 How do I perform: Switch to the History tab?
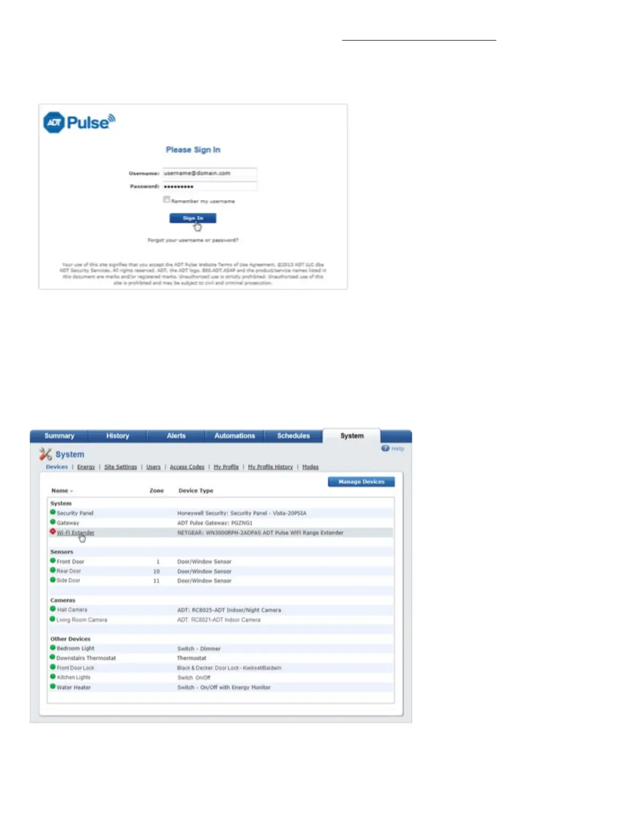tap(117, 436)
